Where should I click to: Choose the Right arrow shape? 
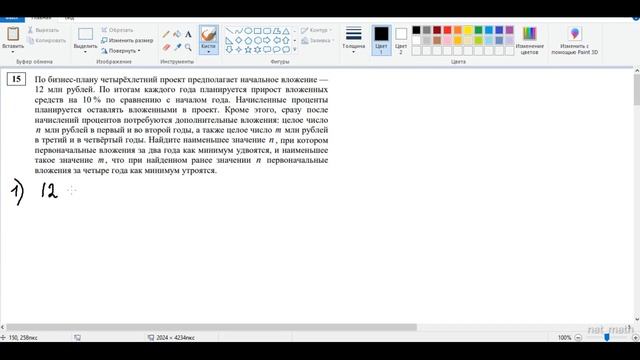click(267, 40)
